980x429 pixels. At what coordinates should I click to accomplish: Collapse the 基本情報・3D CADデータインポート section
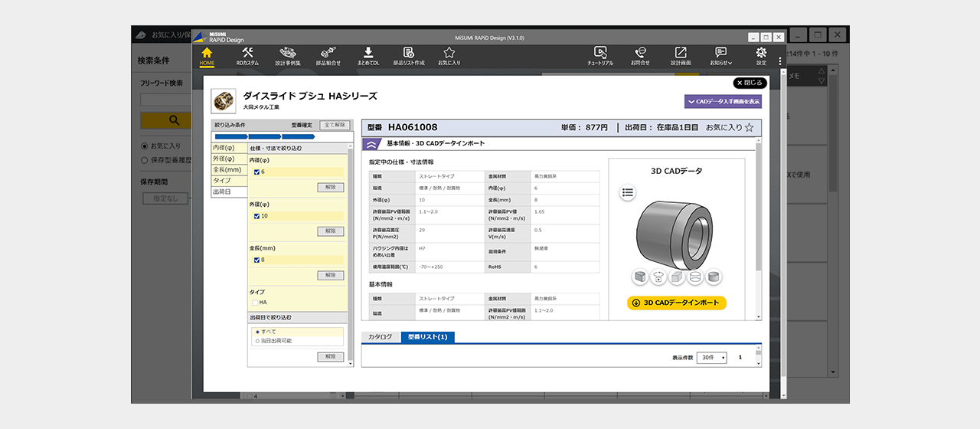(371, 143)
